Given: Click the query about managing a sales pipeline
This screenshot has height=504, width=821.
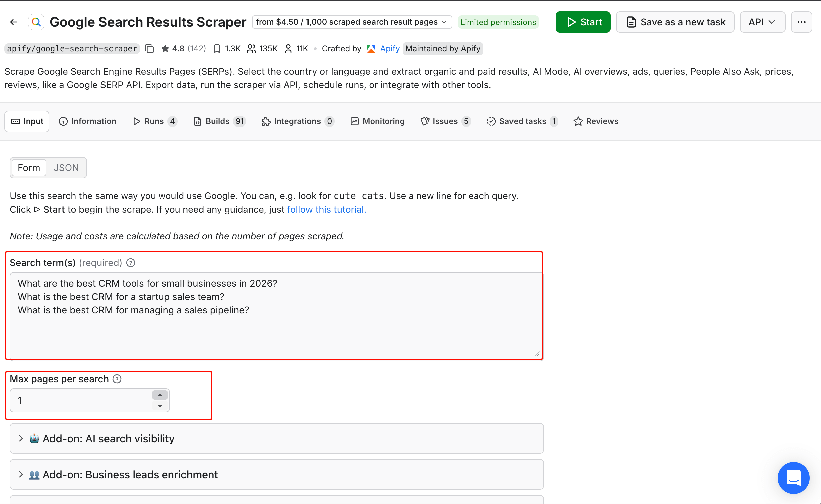Looking at the screenshot, I should point(134,310).
